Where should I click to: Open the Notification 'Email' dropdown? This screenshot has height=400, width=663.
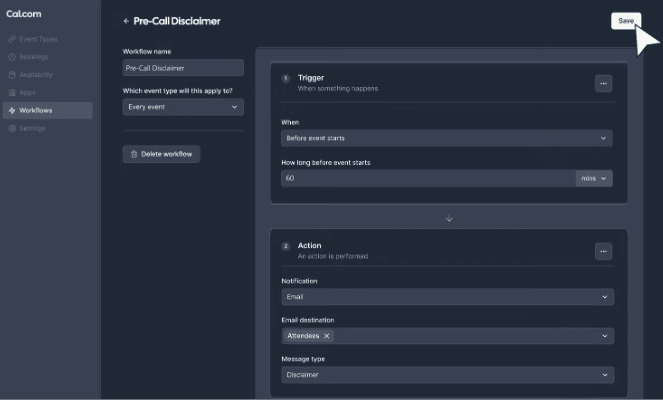coord(447,297)
